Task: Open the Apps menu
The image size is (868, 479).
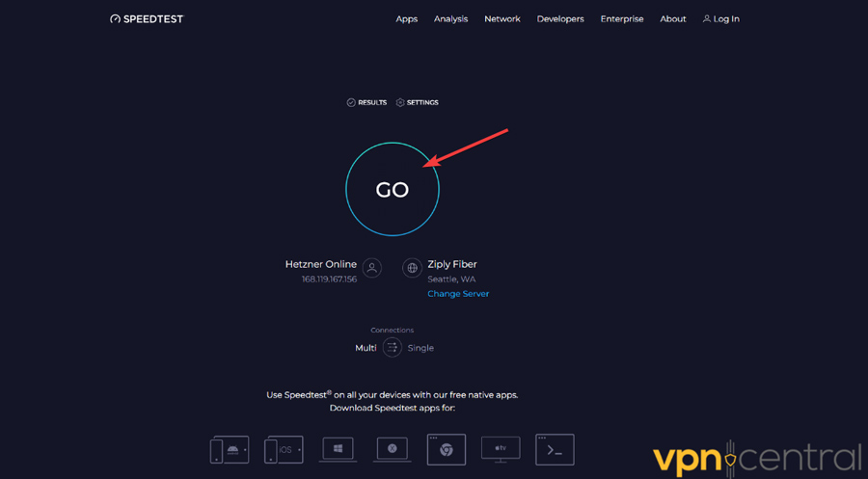Action: coord(406,19)
